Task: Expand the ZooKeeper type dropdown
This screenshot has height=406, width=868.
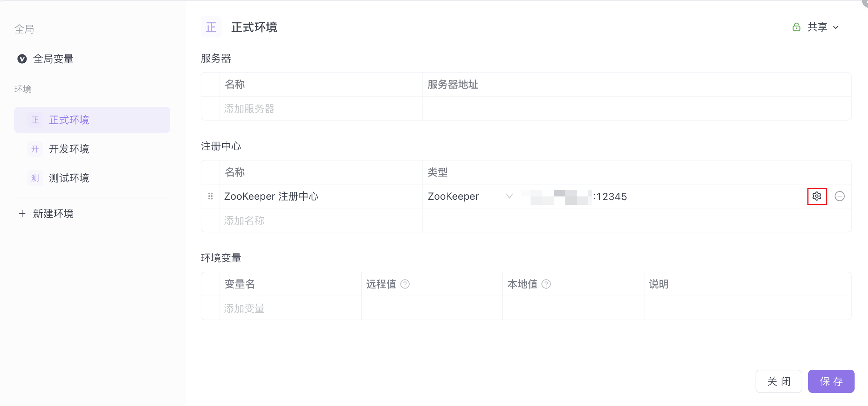Action: [x=509, y=196]
